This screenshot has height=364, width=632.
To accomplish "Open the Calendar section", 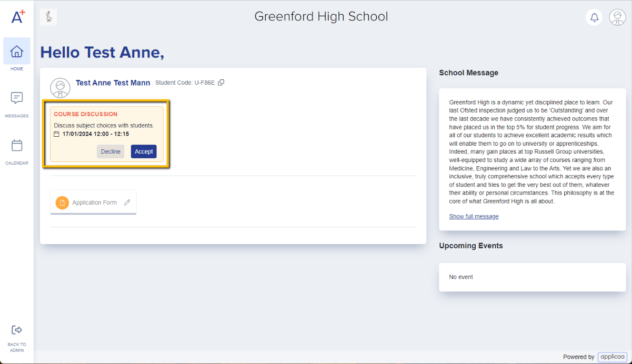I will (17, 151).
